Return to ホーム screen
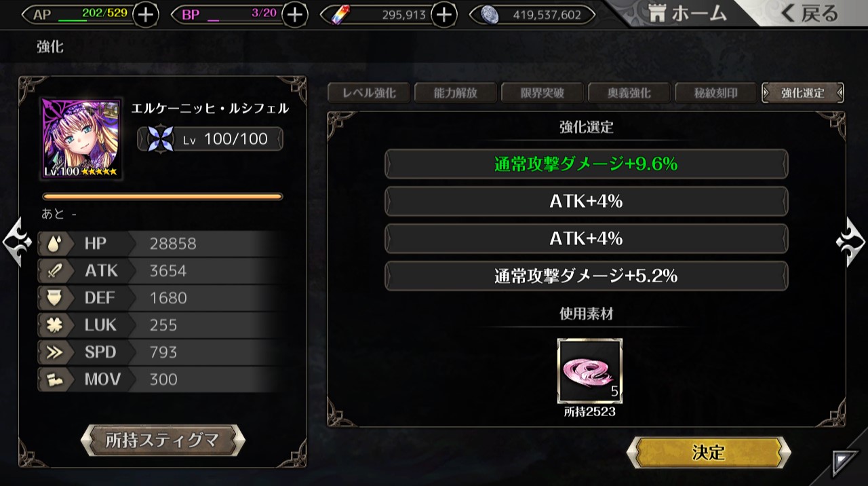868x486 pixels. tap(688, 13)
